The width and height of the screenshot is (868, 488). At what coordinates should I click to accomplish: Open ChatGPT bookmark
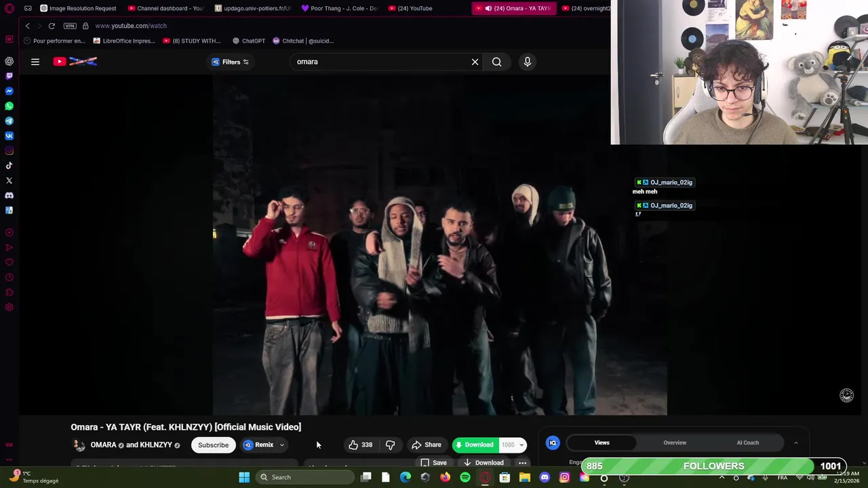coord(248,41)
